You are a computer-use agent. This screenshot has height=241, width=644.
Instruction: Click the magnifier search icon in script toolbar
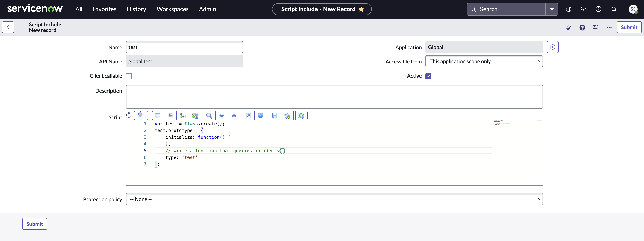pos(209,116)
